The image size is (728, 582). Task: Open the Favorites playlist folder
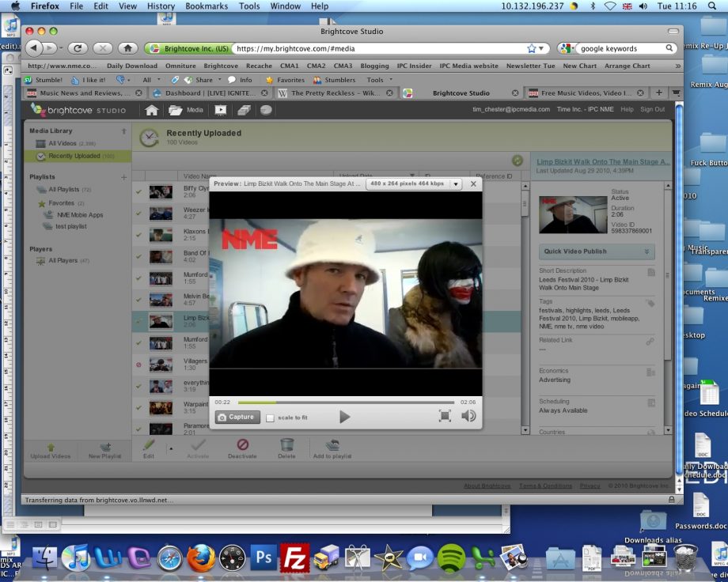click(61, 202)
